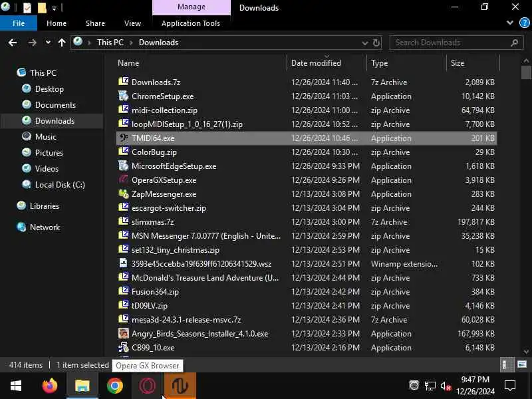The height and width of the screenshot is (399, 532).
Task: Expand the ribbon with the chevron
Action: pos(509,23)
